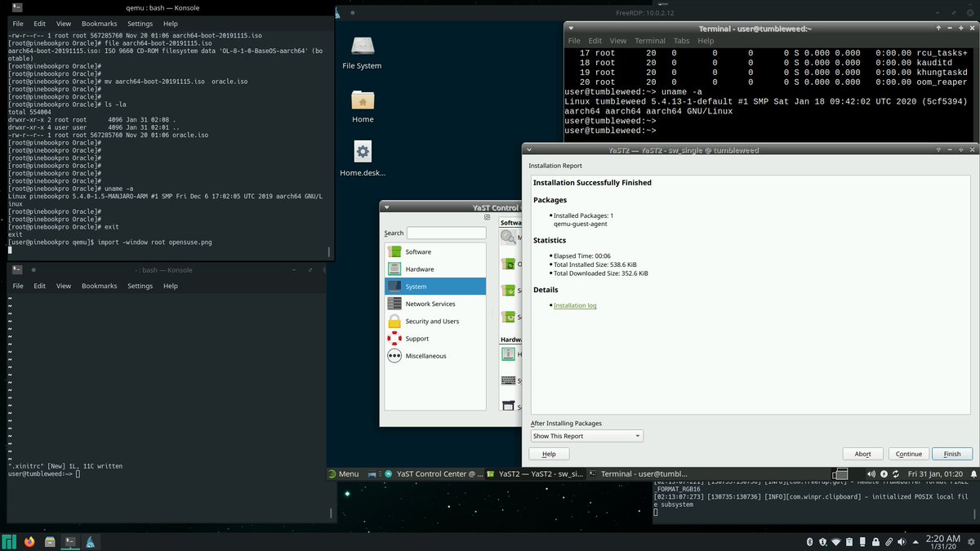
Task: Click the Abort button
Action: [x=862, y=454]
